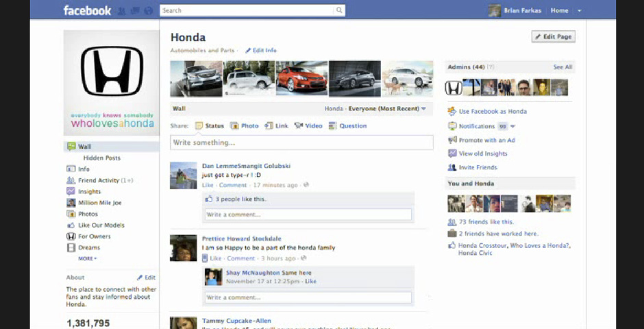Image resolution: width=644 pixels, height=329 pixels.
Task: Expand the Notifications dropdown arrow
Action: coord(512,127)
